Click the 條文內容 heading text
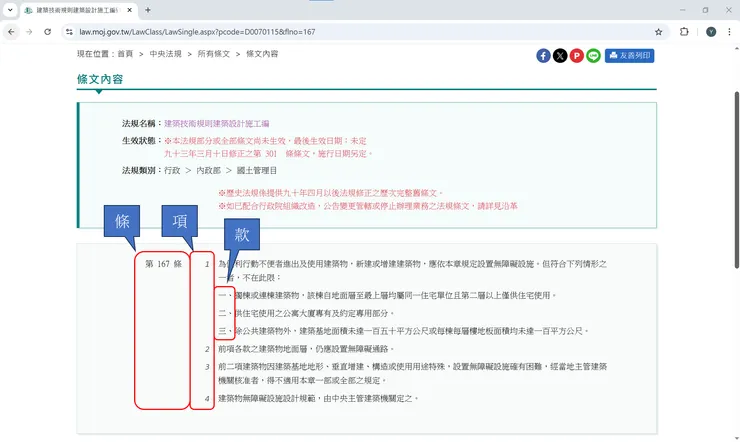 (x=100, y=79)
